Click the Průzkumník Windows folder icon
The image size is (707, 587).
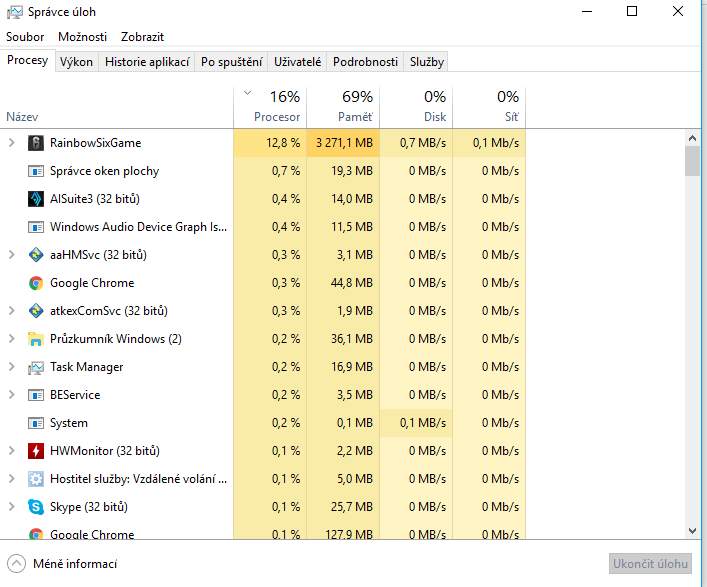coord(36,339)
